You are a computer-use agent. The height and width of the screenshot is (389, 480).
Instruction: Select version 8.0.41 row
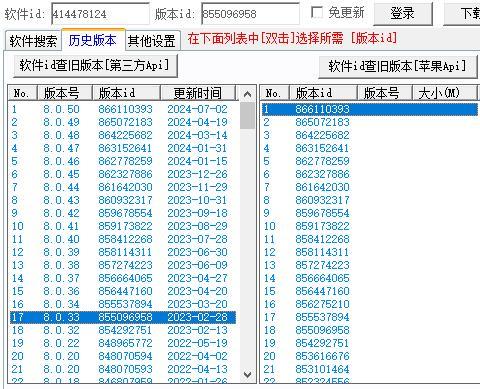123,226
